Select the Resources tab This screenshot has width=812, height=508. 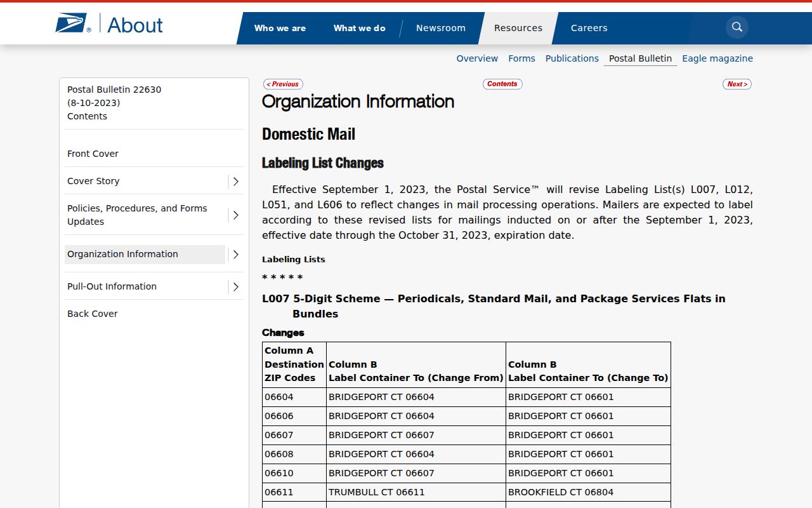pyautogui.click(x=518, y=28)
